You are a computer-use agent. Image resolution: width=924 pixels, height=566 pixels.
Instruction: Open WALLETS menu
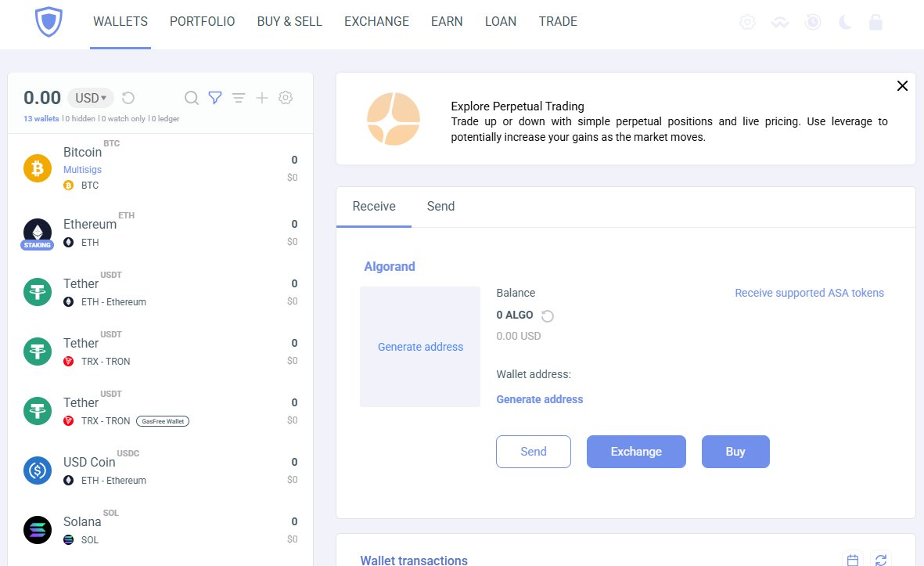[120, 22]
